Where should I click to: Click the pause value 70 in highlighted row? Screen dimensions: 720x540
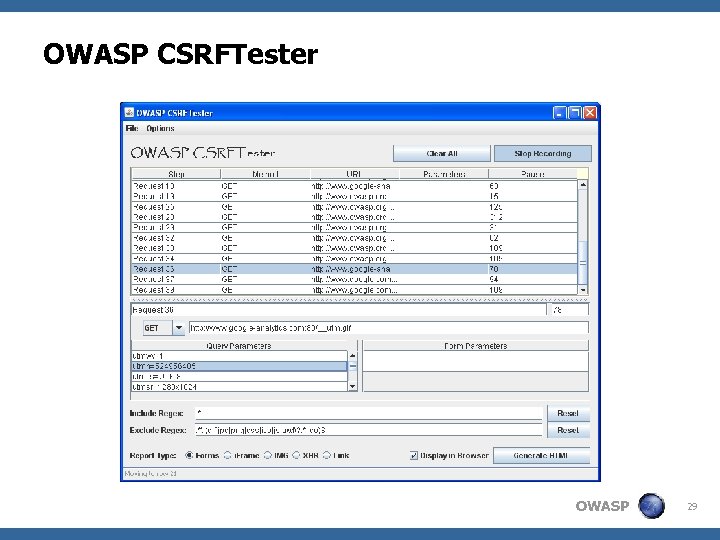click(x=494, y=269)
